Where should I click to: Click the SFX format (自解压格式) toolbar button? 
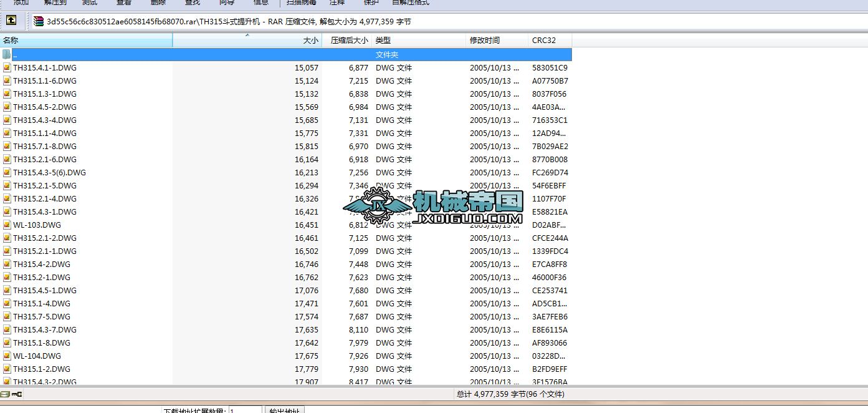click(x=413, y=2)
